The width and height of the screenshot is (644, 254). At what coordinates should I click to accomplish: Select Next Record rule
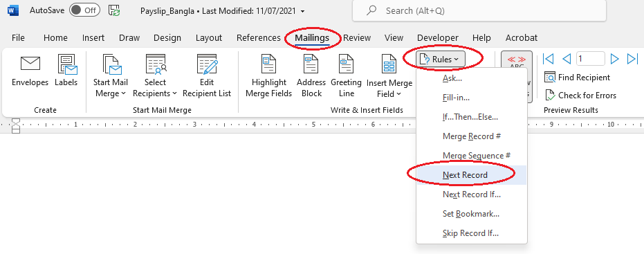[x=471, y=174]
